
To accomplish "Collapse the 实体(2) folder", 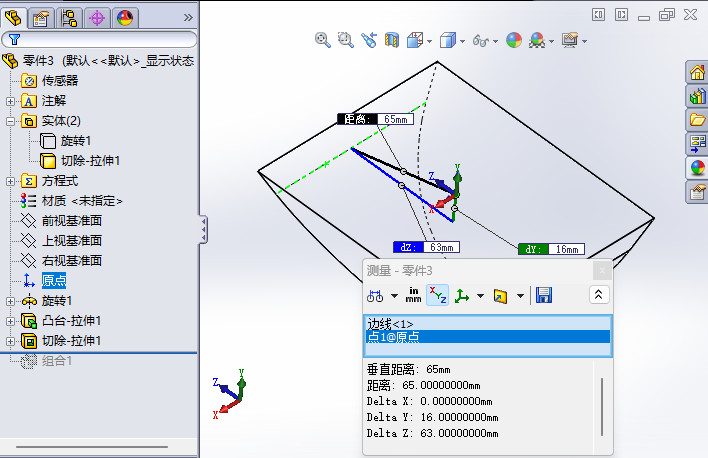I will [x=10, y=121].
